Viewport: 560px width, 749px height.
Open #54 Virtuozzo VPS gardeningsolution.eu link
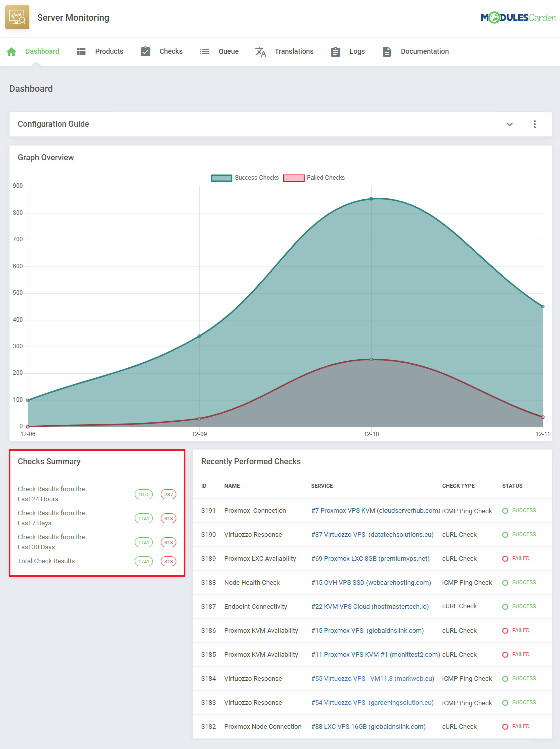point(372,703)
